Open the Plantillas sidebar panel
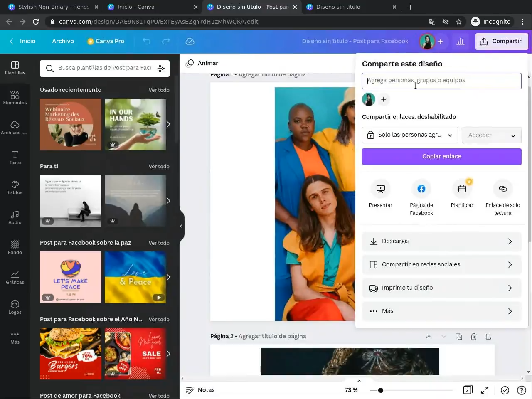Screen dimensions: 532x399 tap(15, 68)
